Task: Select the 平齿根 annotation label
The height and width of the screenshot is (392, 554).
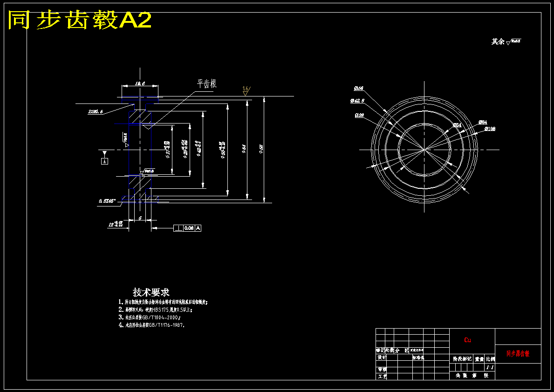Action: [207, 84]
